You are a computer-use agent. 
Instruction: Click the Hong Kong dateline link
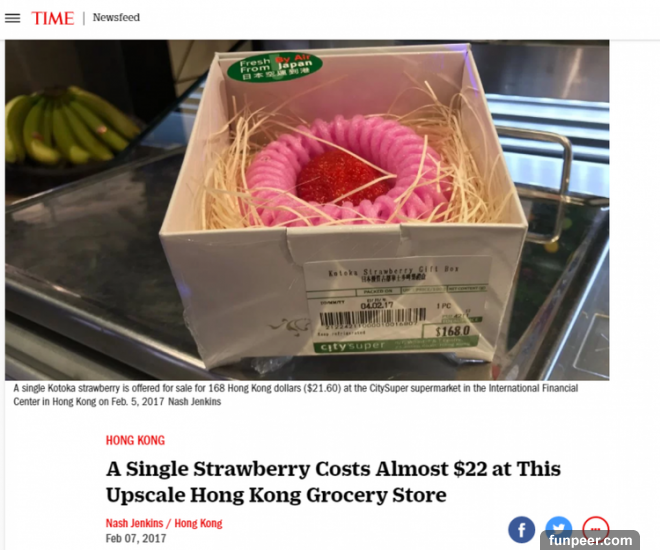[x=198, y=523]
